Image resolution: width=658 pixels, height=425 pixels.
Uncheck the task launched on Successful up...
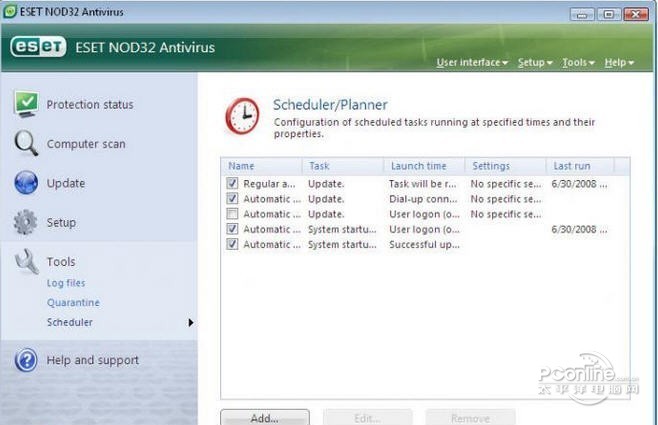[x=232, y=244]
